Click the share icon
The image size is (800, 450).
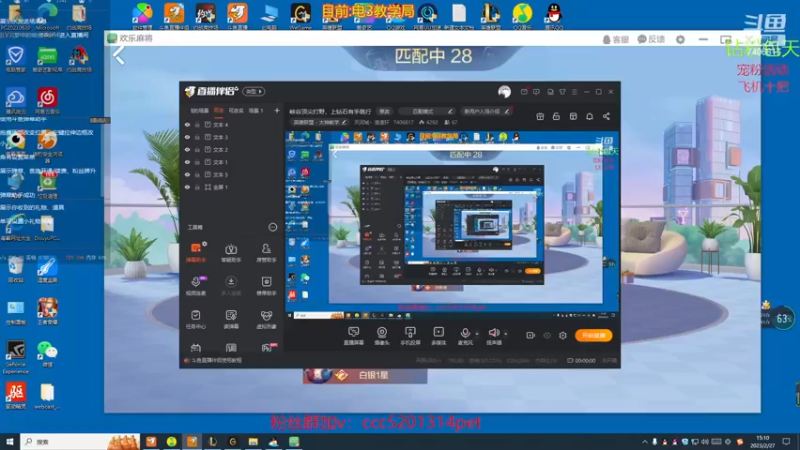pyautogui.click(x=606, y=116)
